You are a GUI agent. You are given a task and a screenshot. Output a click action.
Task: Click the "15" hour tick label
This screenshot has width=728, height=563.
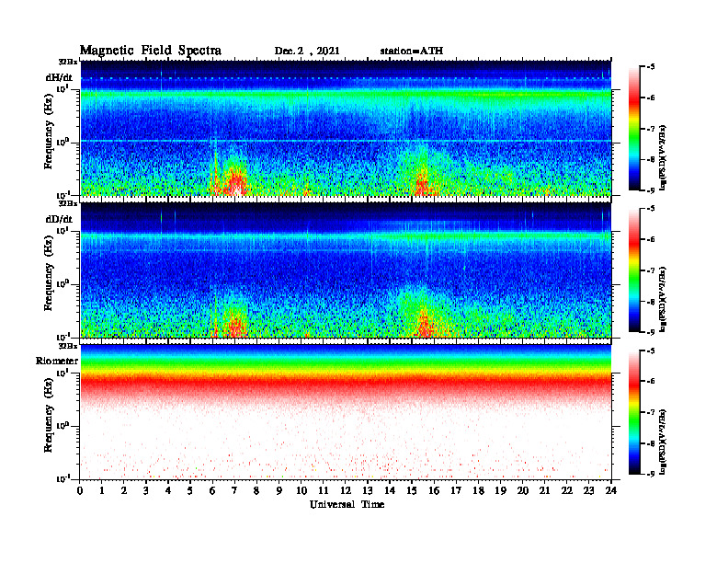pos(412,490)
